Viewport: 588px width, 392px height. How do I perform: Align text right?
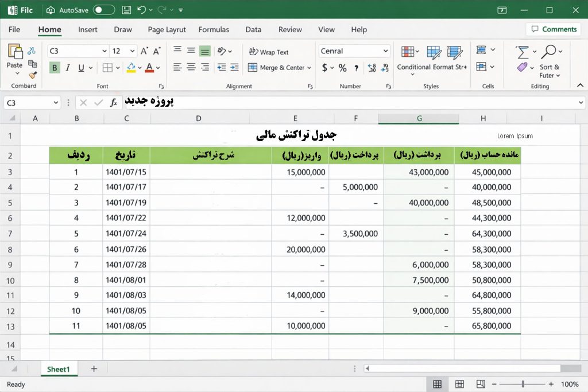click(x=205, y=67)
